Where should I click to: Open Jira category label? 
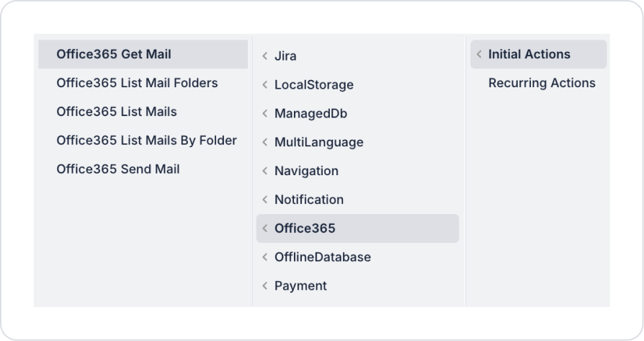[285, 56]
